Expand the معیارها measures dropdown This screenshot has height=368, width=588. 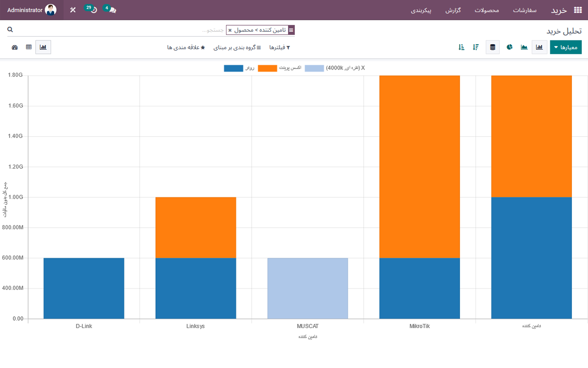pos(565,47)
